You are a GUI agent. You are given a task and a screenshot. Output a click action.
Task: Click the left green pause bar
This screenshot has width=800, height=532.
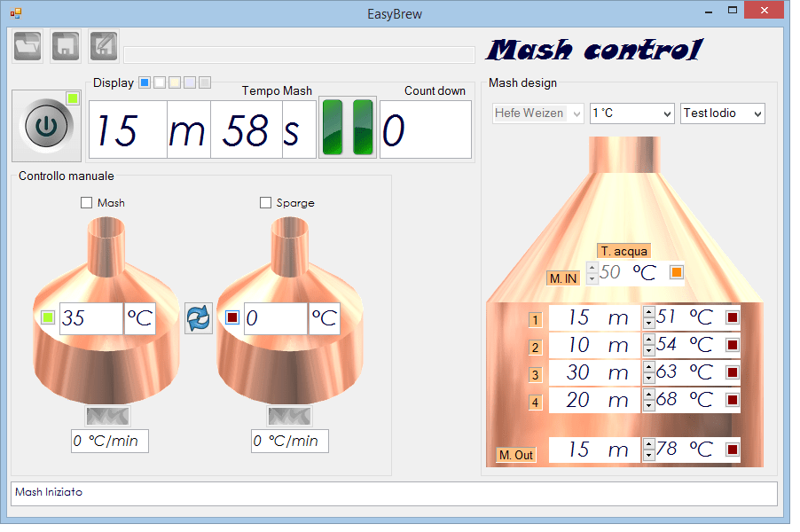click(x=333, y=127)
